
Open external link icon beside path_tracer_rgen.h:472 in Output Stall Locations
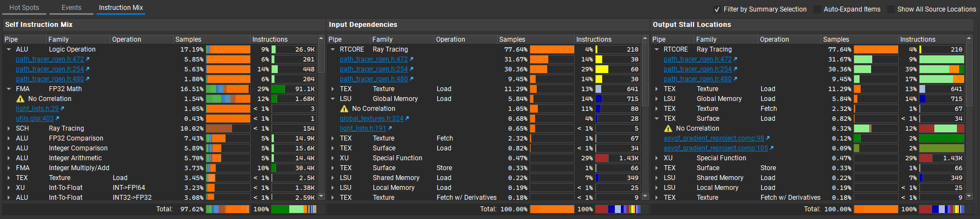[x=735, y=59]
